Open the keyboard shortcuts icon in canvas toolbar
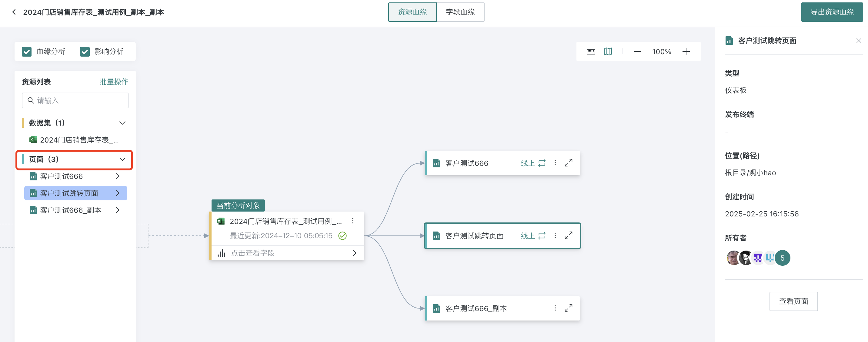Screen dimensions: 868x342 tap(591, 51)
